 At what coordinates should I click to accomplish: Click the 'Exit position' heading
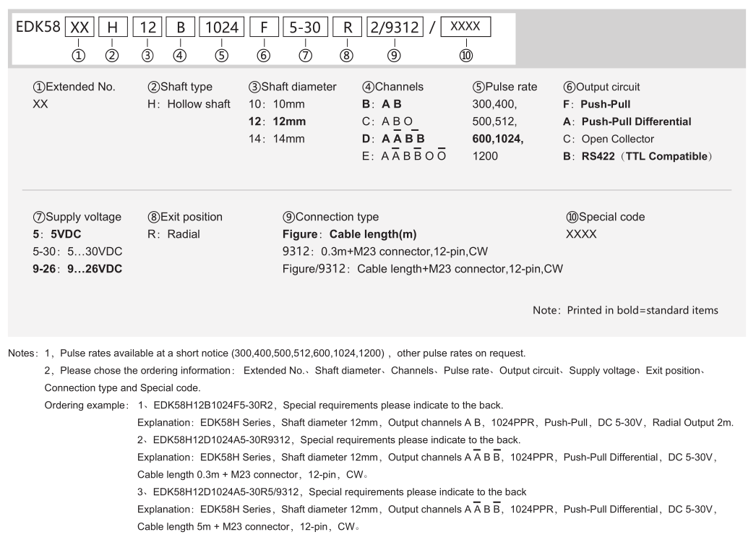pyautogui.click(x=185, y=217)
